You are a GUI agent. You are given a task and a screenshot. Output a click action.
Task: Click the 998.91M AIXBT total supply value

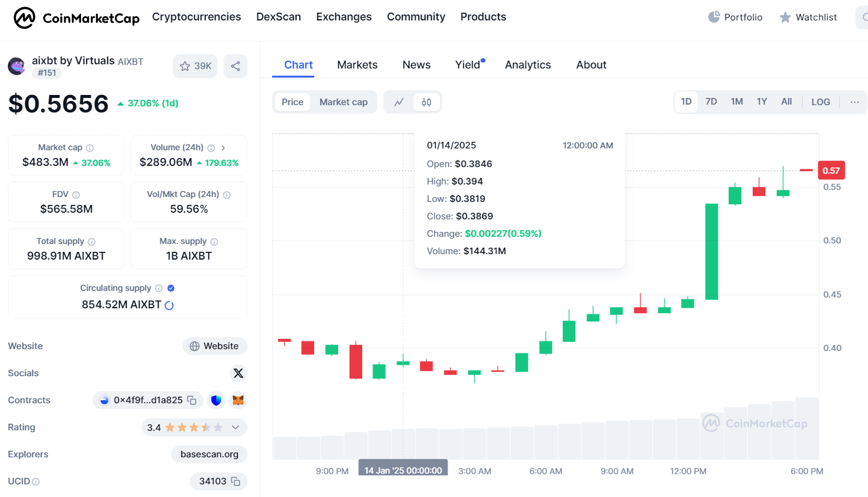coord(66,256)
